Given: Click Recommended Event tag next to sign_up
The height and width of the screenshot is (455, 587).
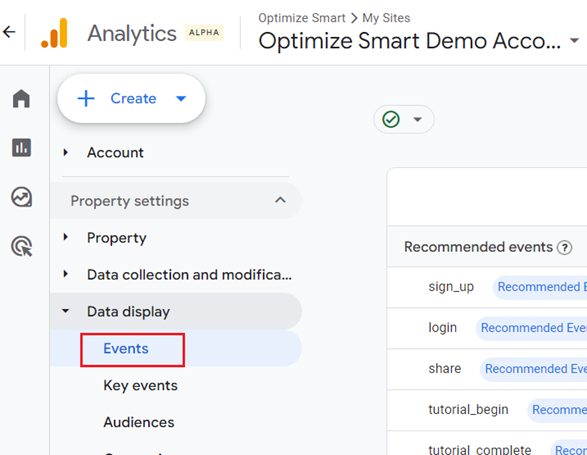Looking at the screenshot, I should point(540,287).
